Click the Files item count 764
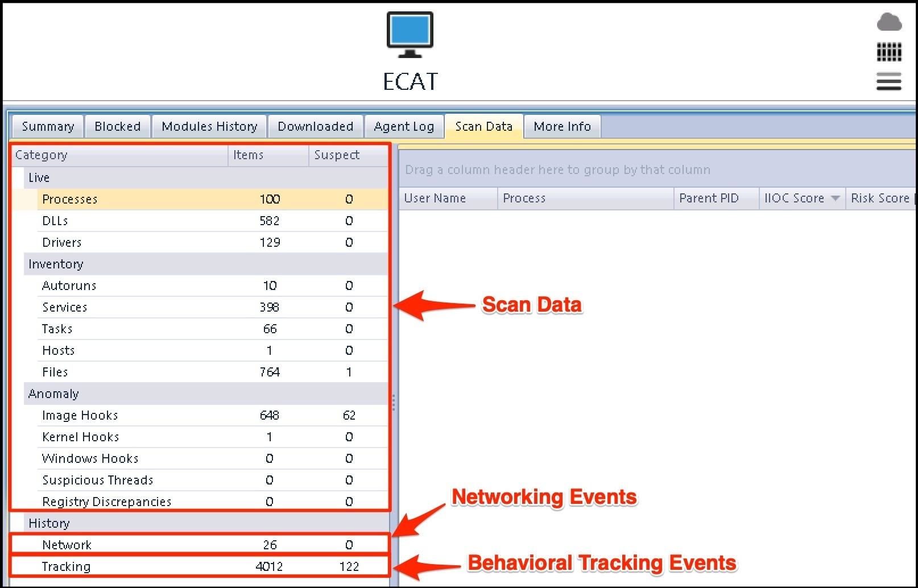 tap(270, 372)
